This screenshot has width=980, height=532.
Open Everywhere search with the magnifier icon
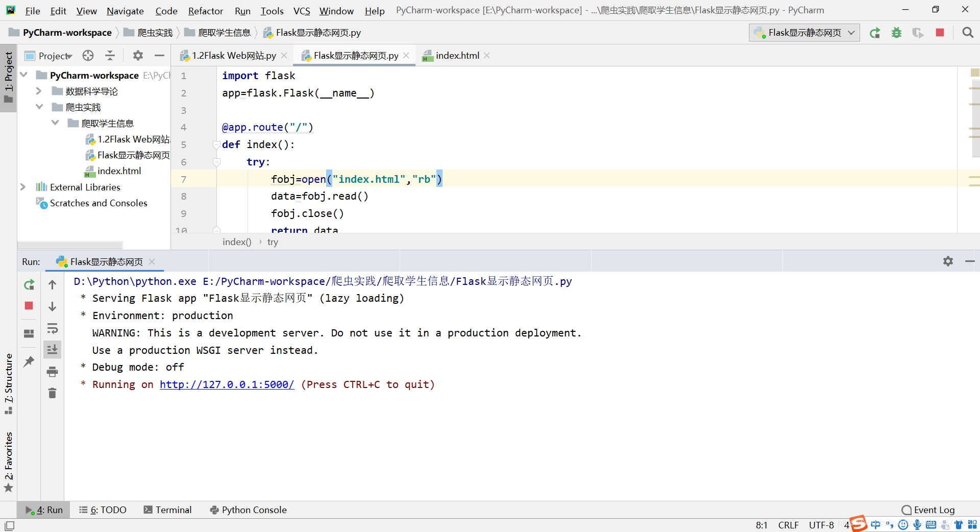click(x=968, y=32)
